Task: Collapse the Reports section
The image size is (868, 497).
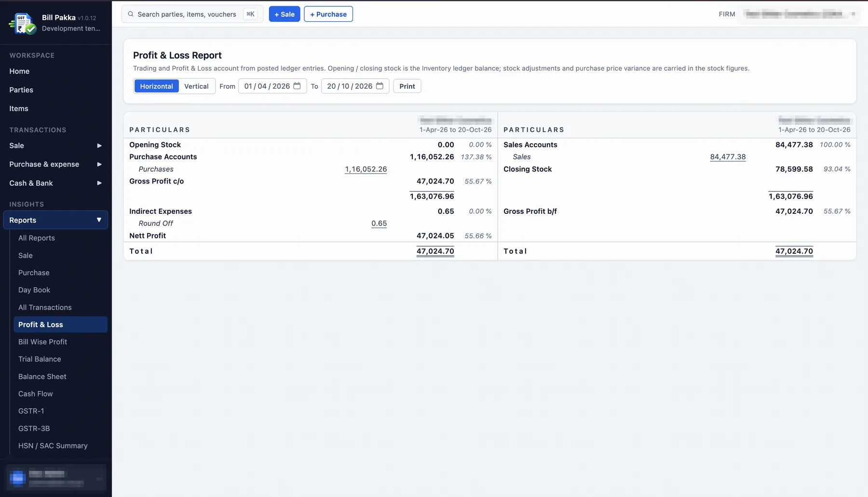Action: [x=55, y=220]
